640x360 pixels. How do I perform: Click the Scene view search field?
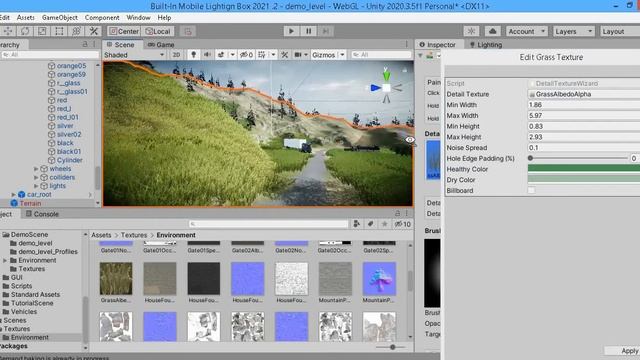(x=381, y=55)
